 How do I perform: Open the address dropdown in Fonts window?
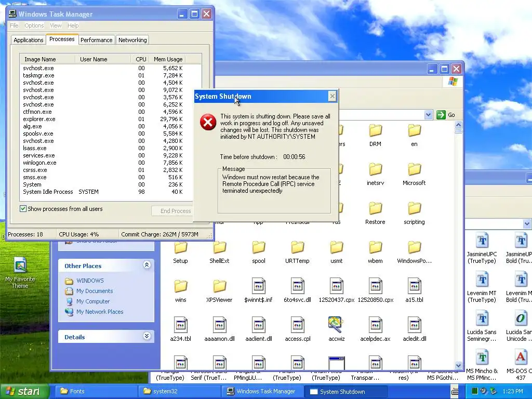click(x=527, y=224)
